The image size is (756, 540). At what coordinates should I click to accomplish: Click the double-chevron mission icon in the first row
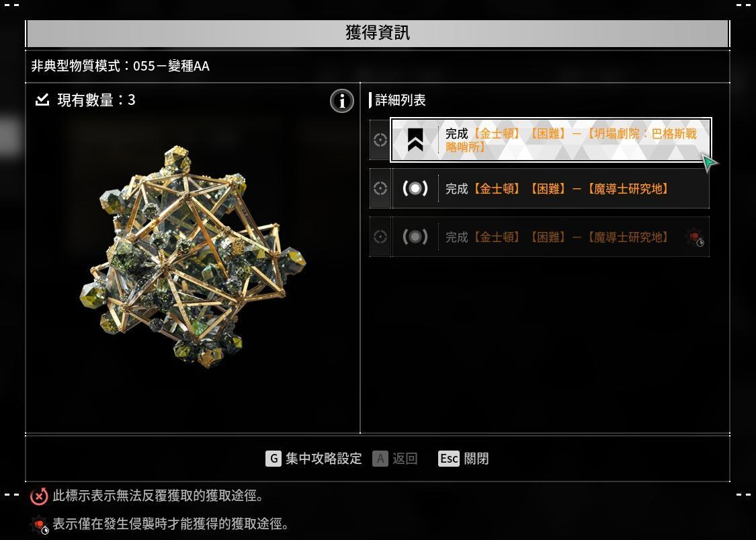[x=415, y=140]
